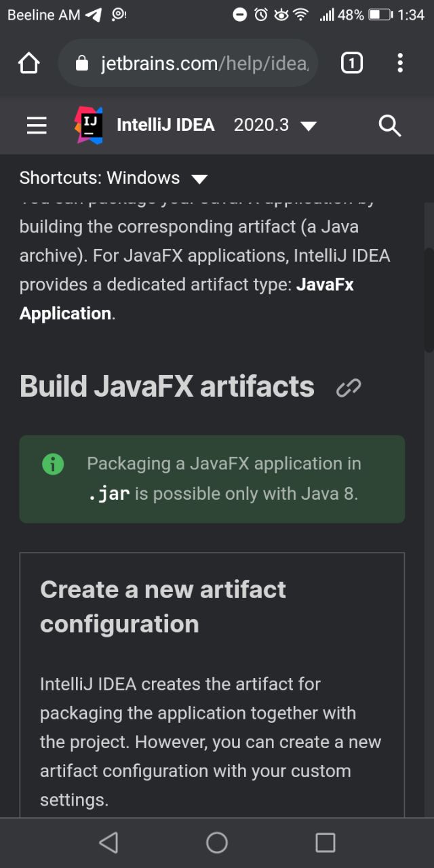Screen dimensions: 434x868
Task: Expand the 2020.3 version dropdown
Action: [x=275, y=125]
